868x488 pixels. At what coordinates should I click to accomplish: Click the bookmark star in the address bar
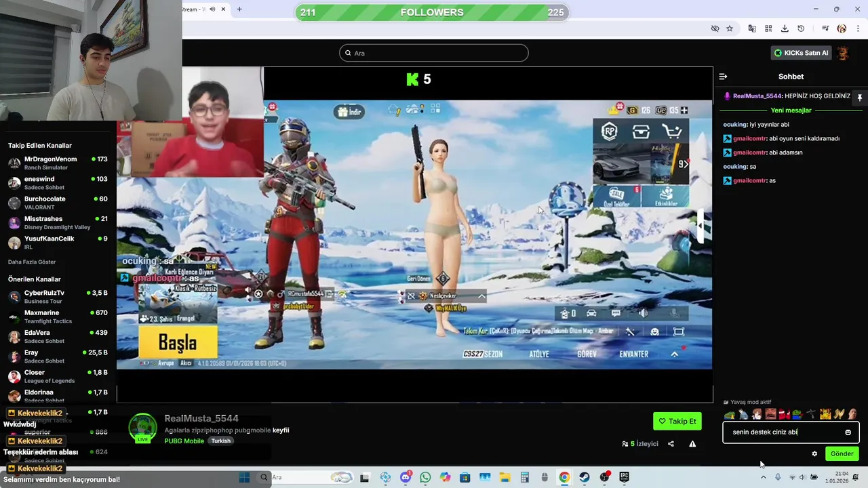pos(730,28)
